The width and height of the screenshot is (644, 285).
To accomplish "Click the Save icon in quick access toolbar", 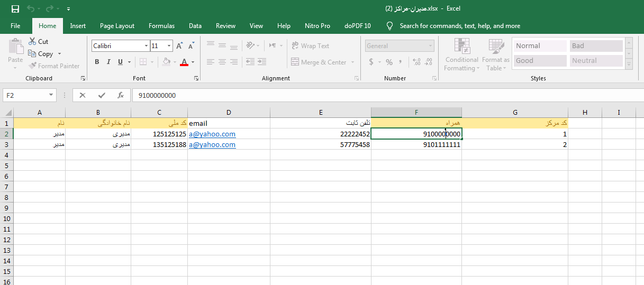I will coord(15,9).
